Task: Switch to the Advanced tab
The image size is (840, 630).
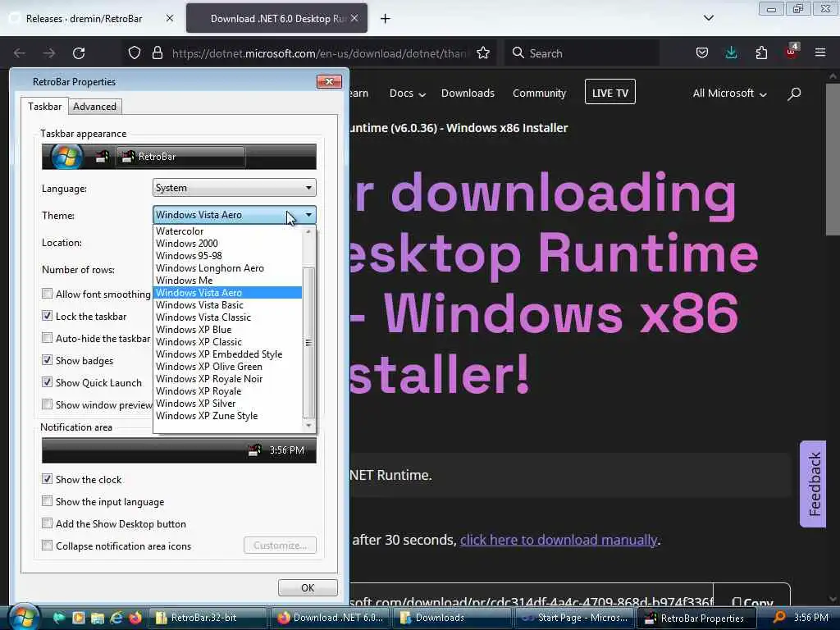Action: tap(95, 107)
